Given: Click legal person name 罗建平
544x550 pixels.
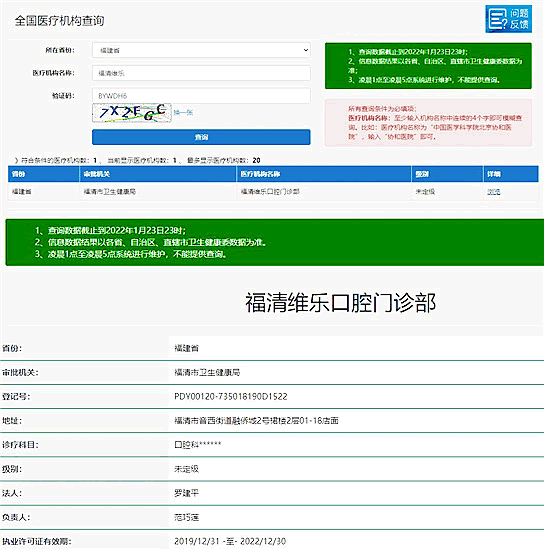Looking at the screenshot, I should pyautogui.click(x=187, y=493).
